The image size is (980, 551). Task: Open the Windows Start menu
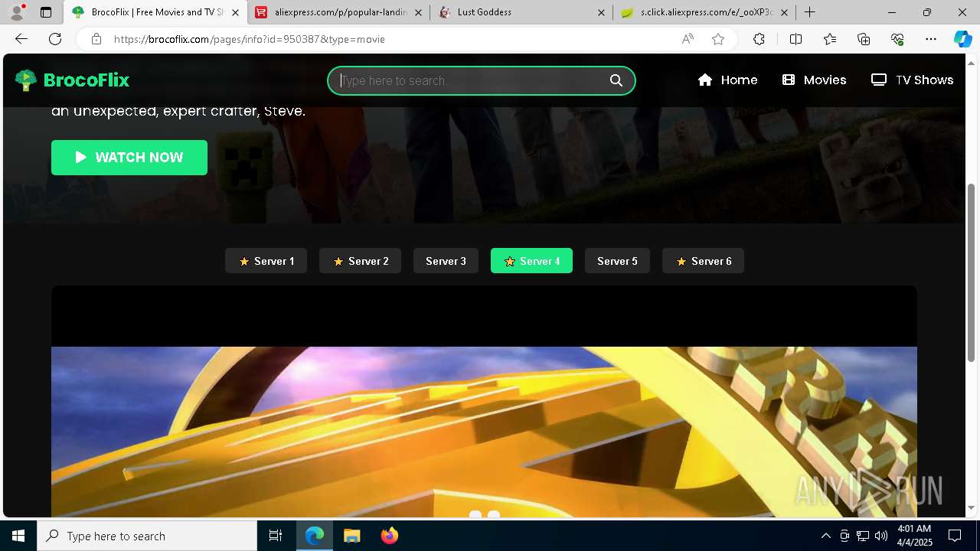tap(18, 536)
